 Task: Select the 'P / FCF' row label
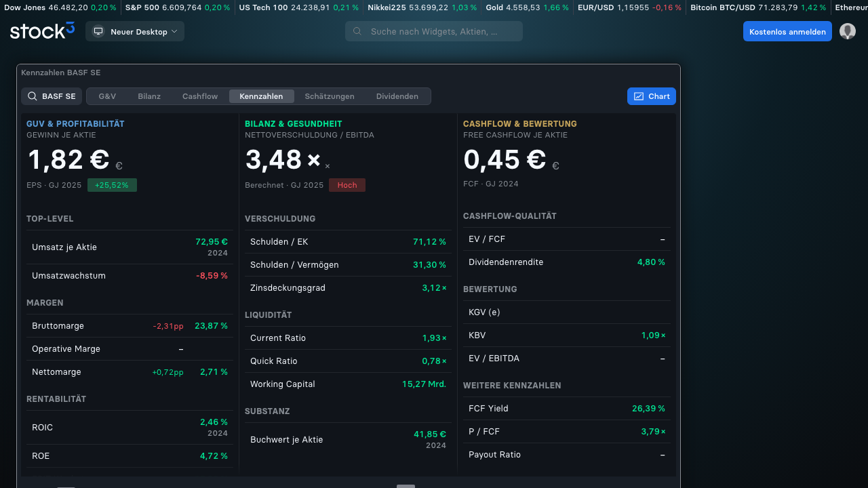(x=484, y=432)
